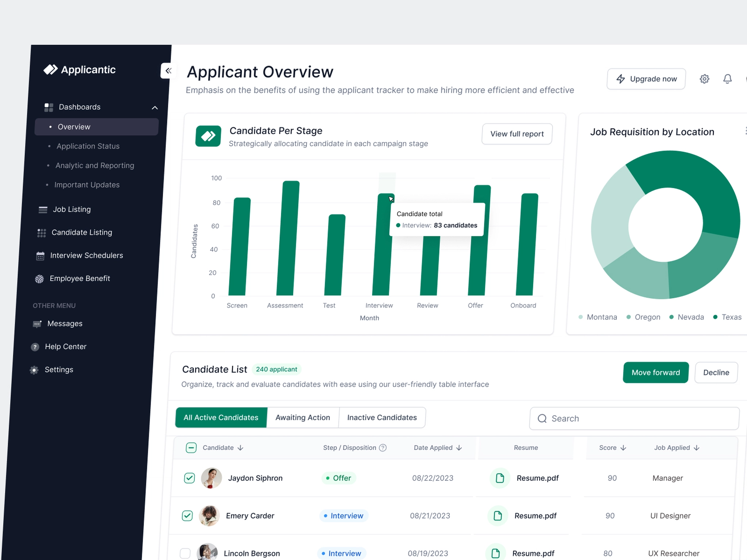Image resolution: width=747 pixels, height=560 pixels.
Task: Click Emery Carder's Interview status badge
Action: pos(344,516)
